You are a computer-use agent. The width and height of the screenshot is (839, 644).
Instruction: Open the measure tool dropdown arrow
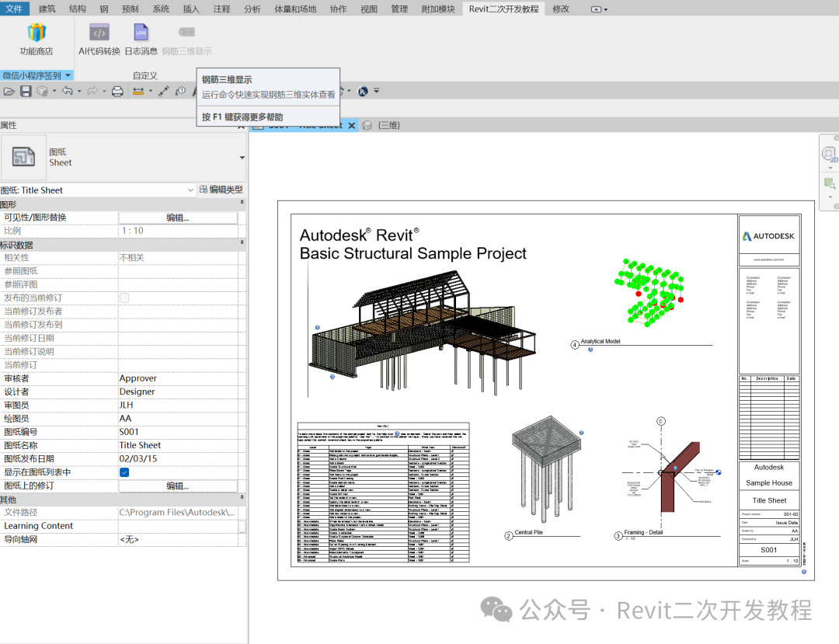[151, 92]
